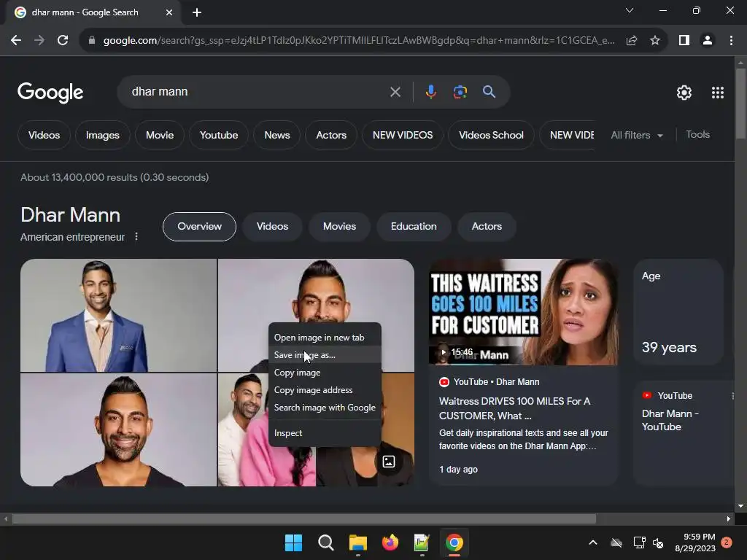Image resolution: width=747 pixels, height=560 pixels.
Task: Choose Copy image address
Action: pyautogui.click(x=325, y=390)
